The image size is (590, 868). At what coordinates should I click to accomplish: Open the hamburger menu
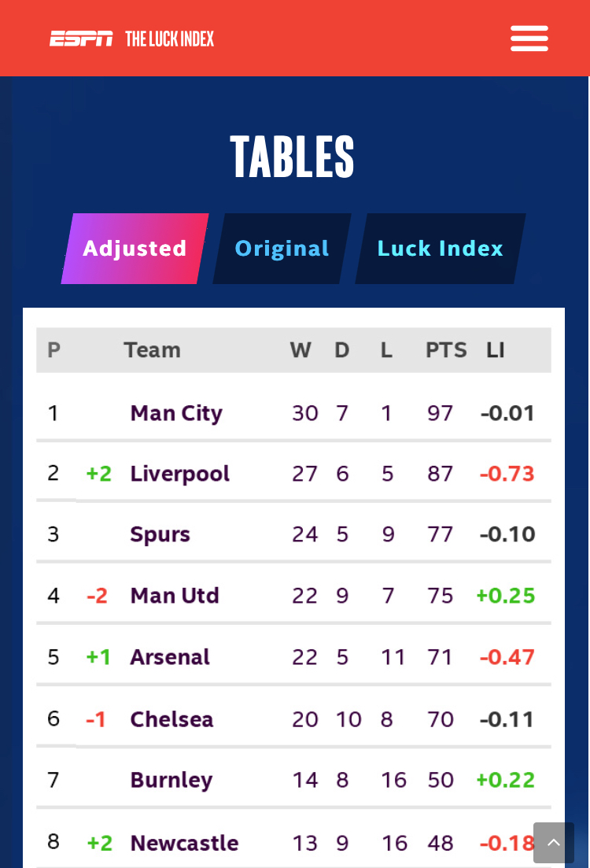coord(529,38)
